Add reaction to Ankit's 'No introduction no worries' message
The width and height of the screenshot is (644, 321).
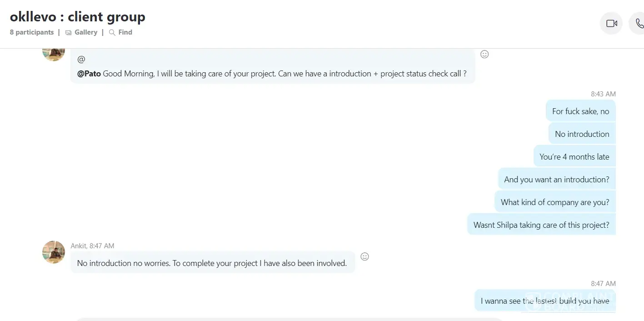coord(364,256)
